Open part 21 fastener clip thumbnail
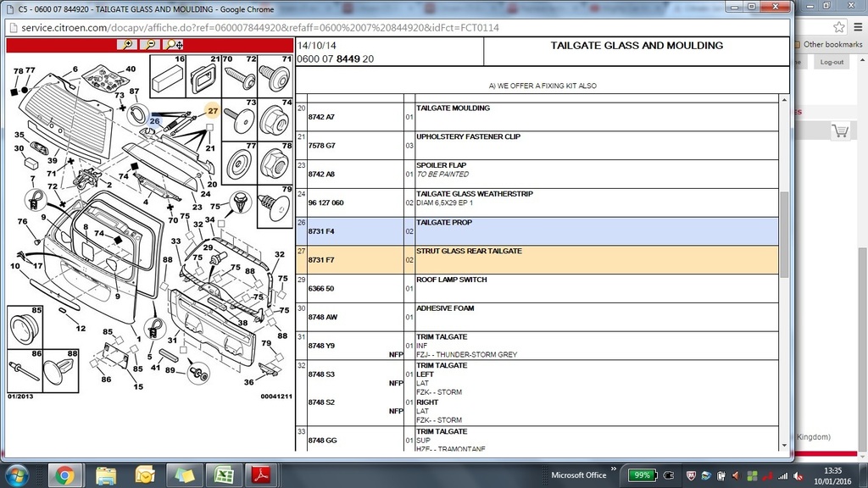 point(203,75)
